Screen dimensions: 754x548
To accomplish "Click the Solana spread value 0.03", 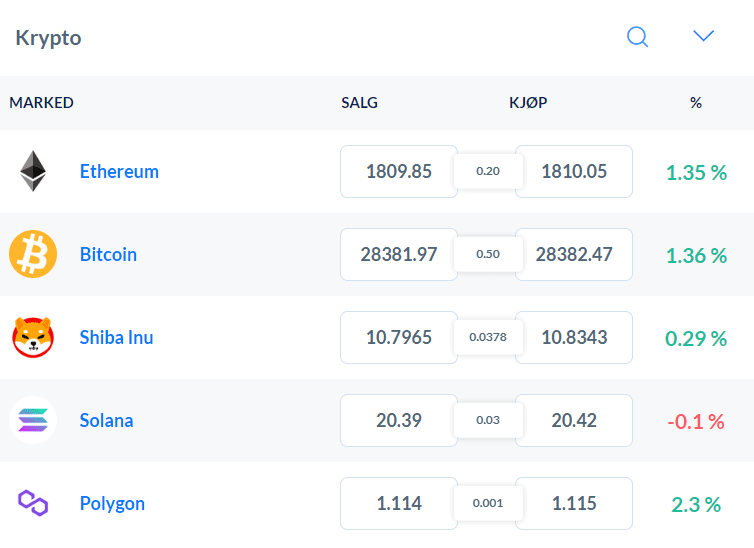I will (x=488, y=420).
